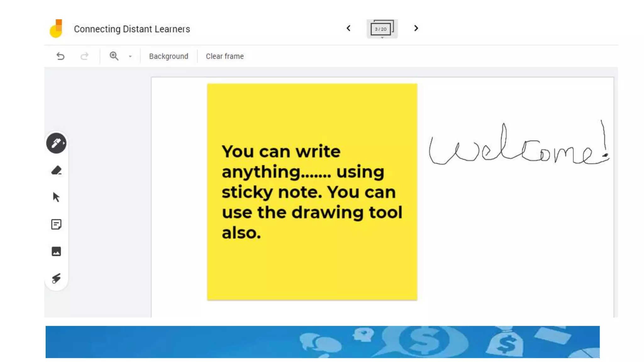Choose the Select arrow tool
The height and width of the screenshot is (362, 644).
pos(56,197)
